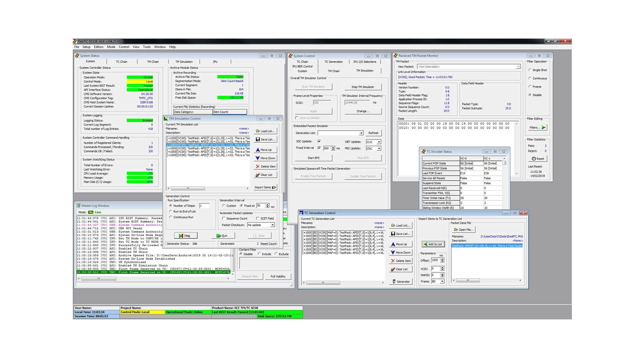This screenshot has height=362, width=644.
Task: Click Move Down in TC Generation Control
Action: (400, 253)
